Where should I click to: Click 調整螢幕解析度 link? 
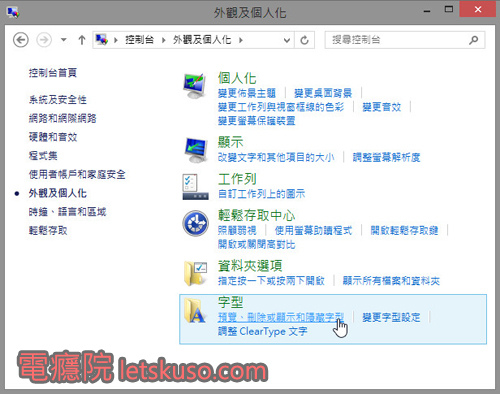(x=386, y=157)
